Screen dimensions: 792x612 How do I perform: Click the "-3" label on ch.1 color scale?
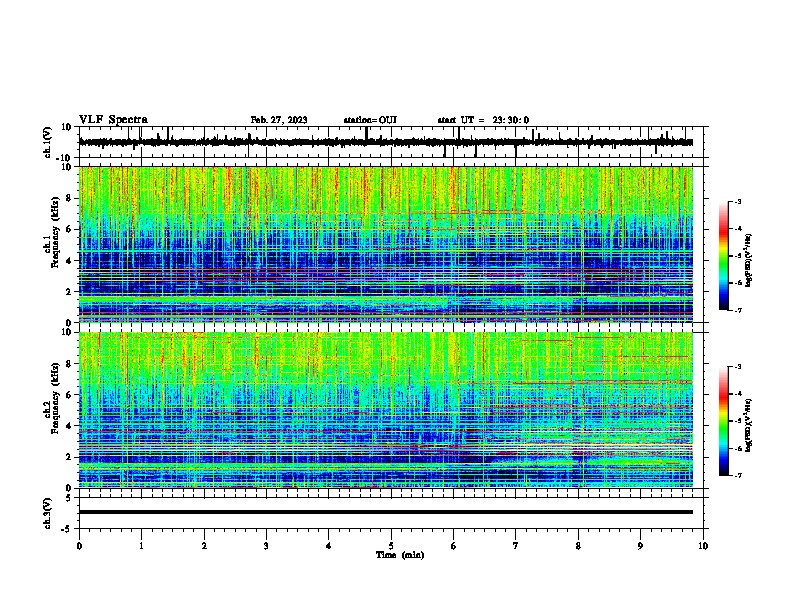click(x=737, y=201)
